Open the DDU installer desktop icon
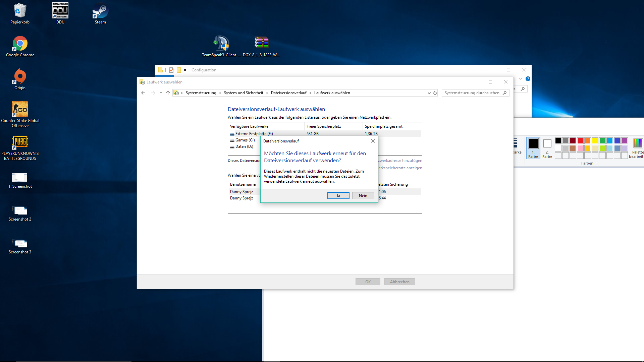 [60, 14]
